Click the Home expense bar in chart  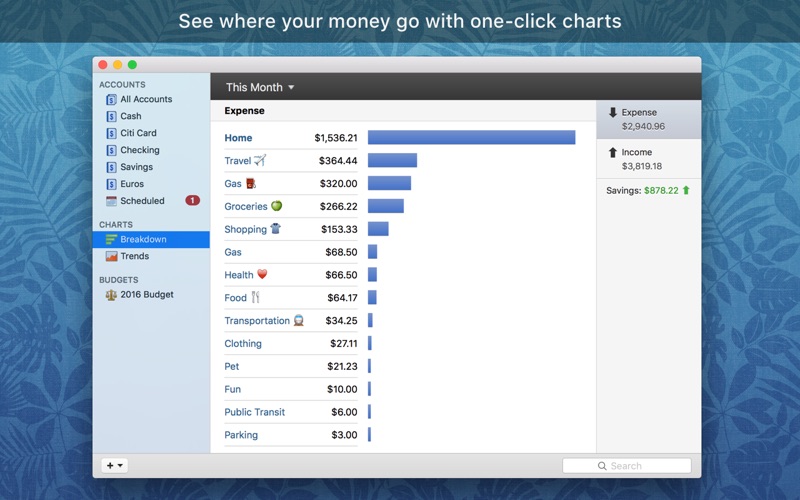[x=471, y=137]
